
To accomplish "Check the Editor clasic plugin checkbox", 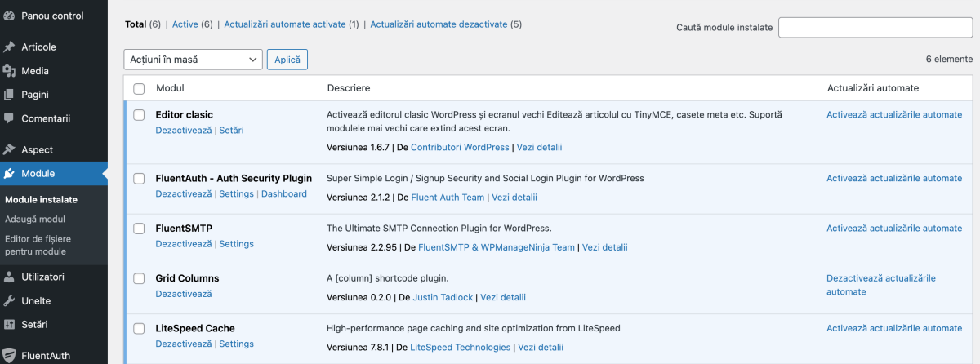I will click(x=139, y=115).
